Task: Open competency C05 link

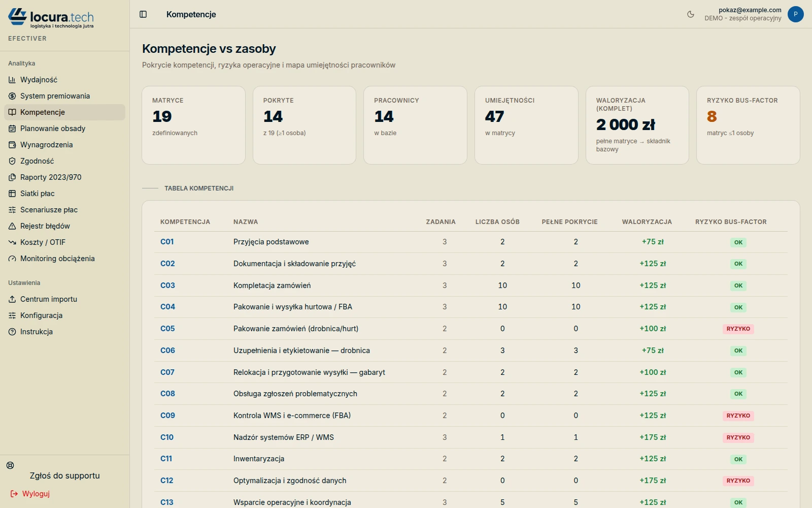Action: 167,329
